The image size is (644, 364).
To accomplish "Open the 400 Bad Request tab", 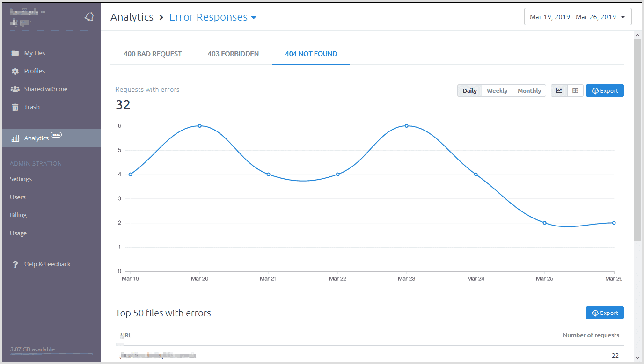I will coord(153,54).
